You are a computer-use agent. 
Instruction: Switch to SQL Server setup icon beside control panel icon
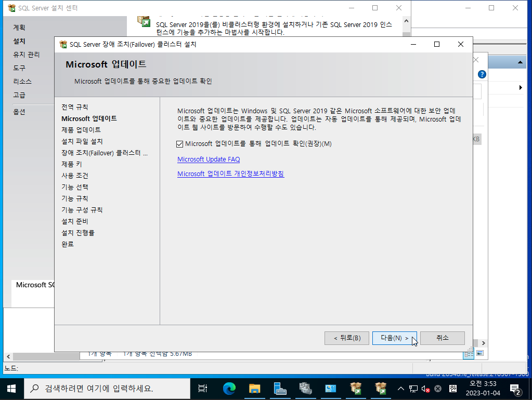356,389
